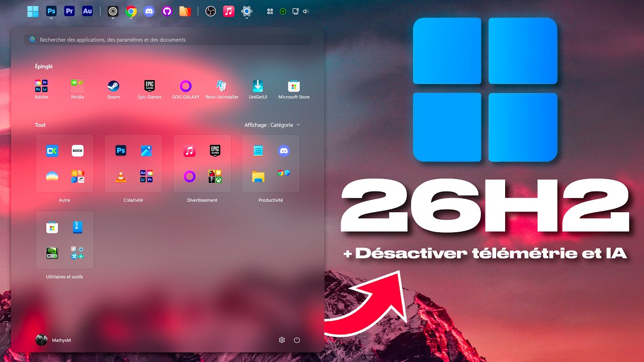Open Photoshop in the Créativité category

[x=121, y=150]
